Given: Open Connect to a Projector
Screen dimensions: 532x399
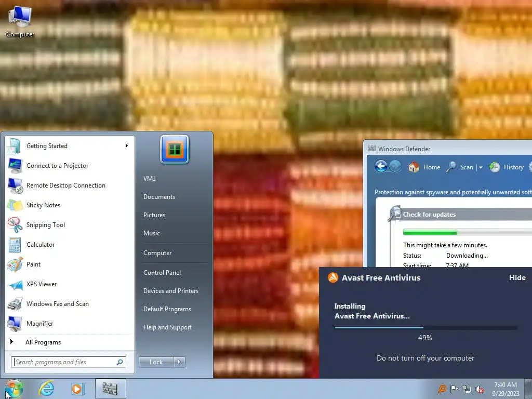Looking at the screenshot, I should [70, 166].
